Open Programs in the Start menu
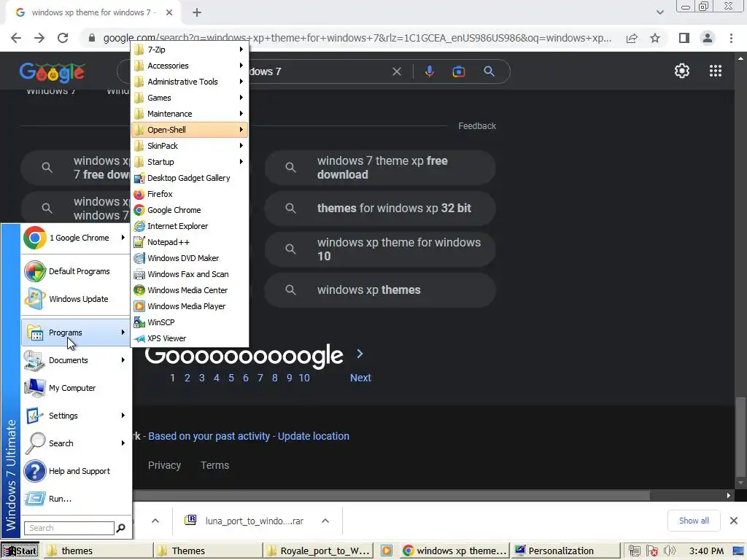This screenshot has height=560, width=747. point(76,332)
